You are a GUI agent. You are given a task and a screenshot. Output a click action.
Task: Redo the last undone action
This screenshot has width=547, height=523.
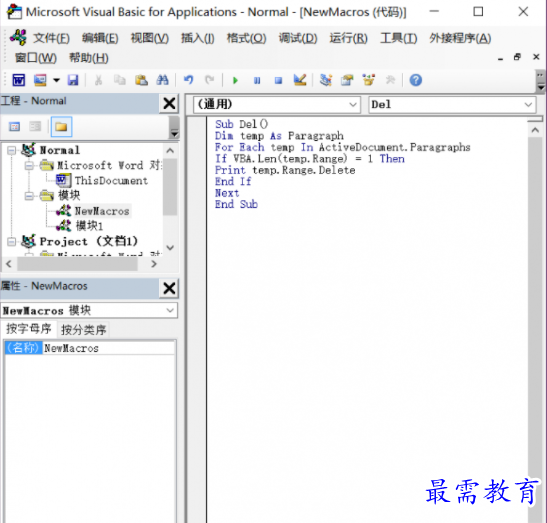pos(209,80)
